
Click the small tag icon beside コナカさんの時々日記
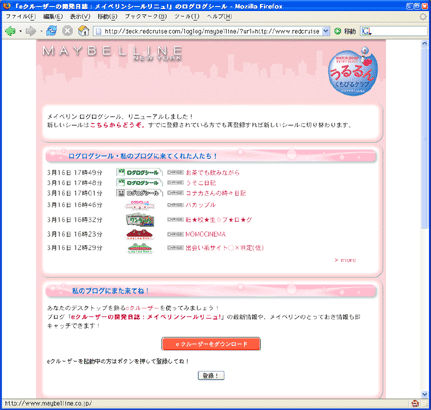coord(175,193)
